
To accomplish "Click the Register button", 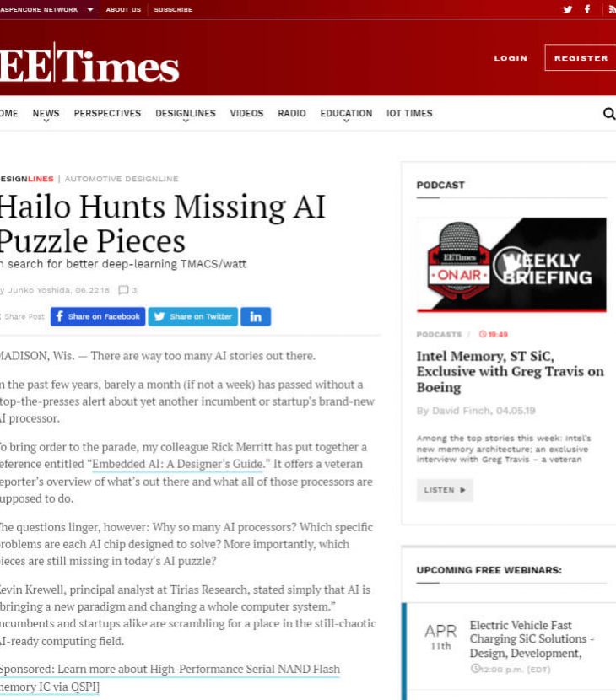I will click(581, 57).
